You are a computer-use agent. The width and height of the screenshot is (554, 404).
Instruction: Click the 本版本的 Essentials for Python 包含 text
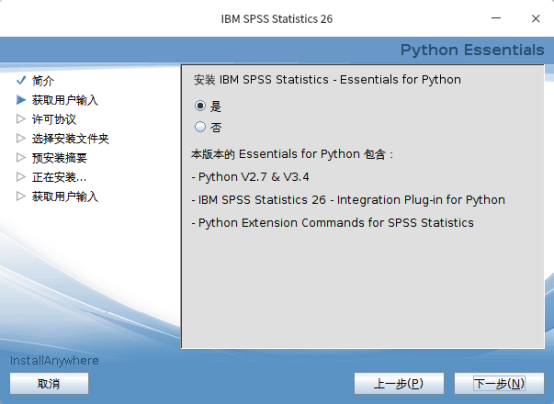tap(292, 154)
